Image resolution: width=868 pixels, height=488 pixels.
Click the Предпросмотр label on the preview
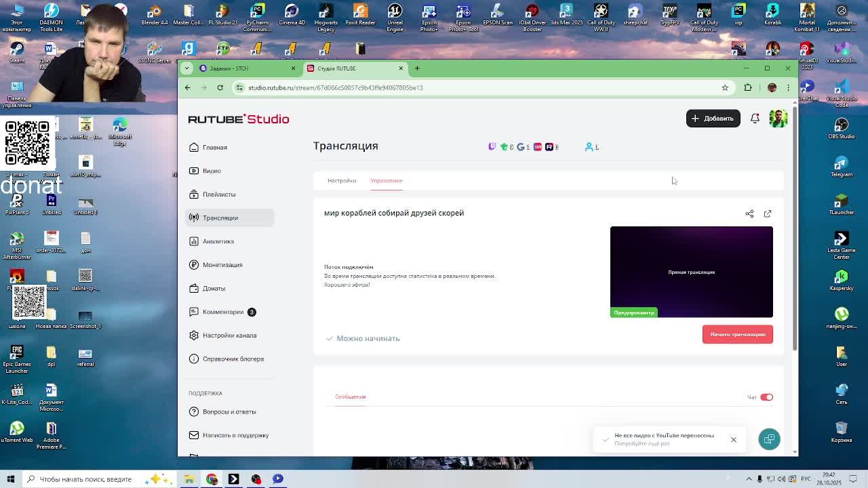[634, 312]
